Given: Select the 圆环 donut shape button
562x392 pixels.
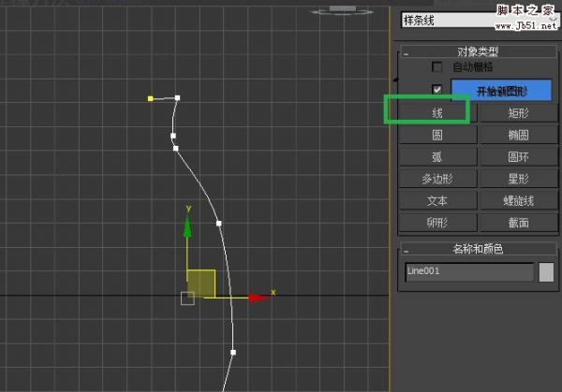Looking at the screenshot, I should [x=518, y=157].
